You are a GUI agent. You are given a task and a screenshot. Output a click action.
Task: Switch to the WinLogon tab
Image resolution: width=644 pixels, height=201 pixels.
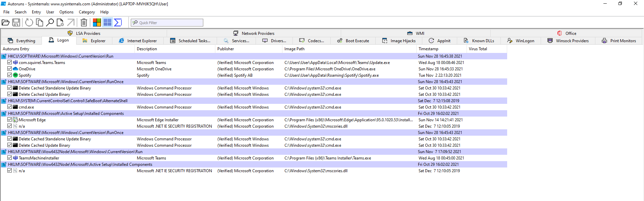click(521, 41)
